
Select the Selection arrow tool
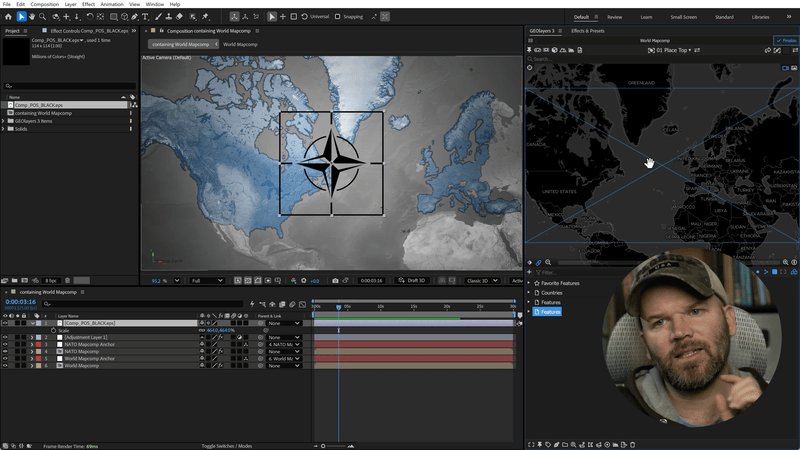tap(21, 16)
